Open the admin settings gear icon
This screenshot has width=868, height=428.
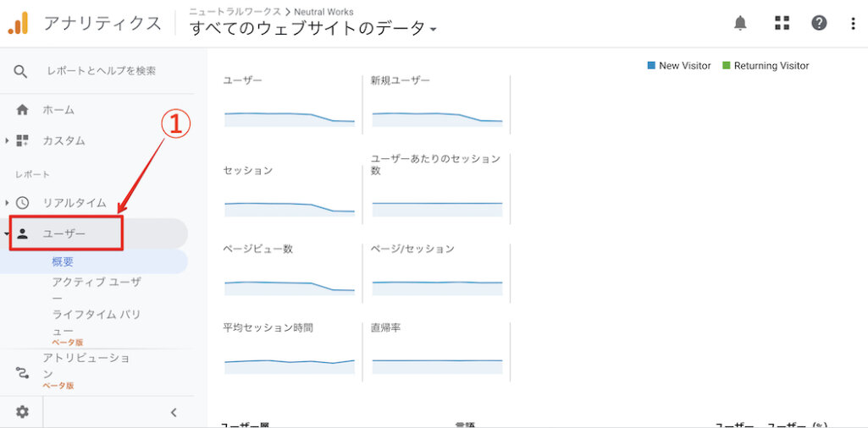[x=22, y=412]
